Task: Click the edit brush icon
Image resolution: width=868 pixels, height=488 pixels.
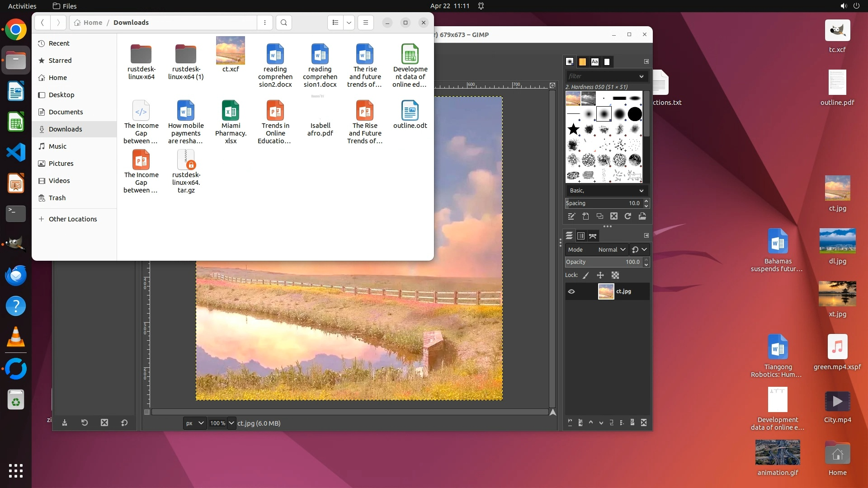Action: click(x=571, y=216)
